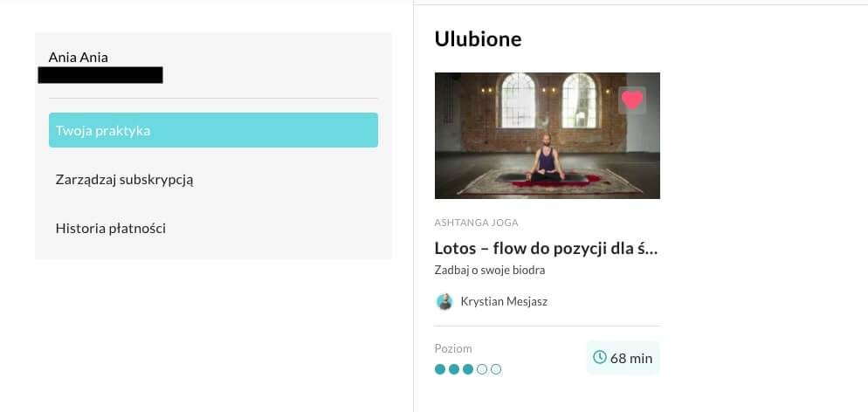The height and width of the screenshot is (412, 868).
Task: Click the 68 min duration text
Action: coord(631,358)
